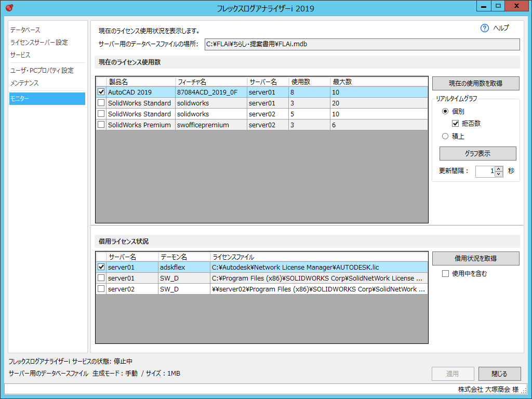Increase update interval with up arrow
Screen dimensions: 532x399
tap(499, 169)
